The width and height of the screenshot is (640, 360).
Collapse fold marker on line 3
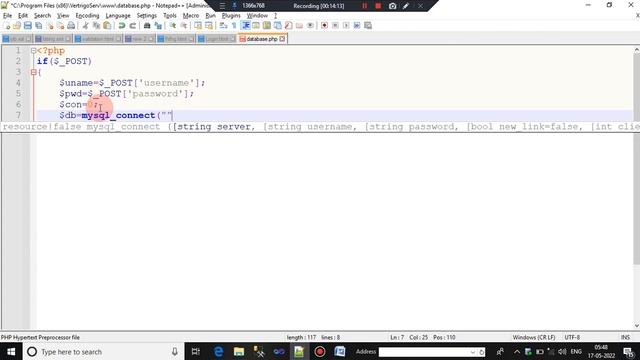click(33, 72)
